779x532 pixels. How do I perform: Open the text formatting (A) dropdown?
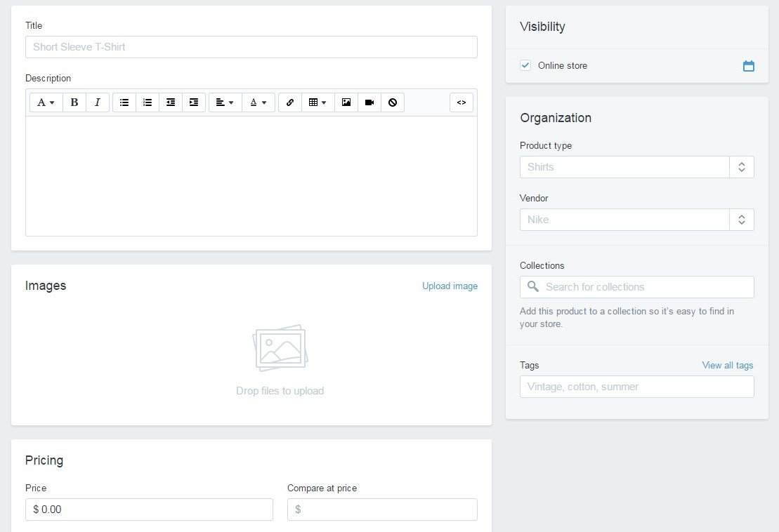pos(46,102)
